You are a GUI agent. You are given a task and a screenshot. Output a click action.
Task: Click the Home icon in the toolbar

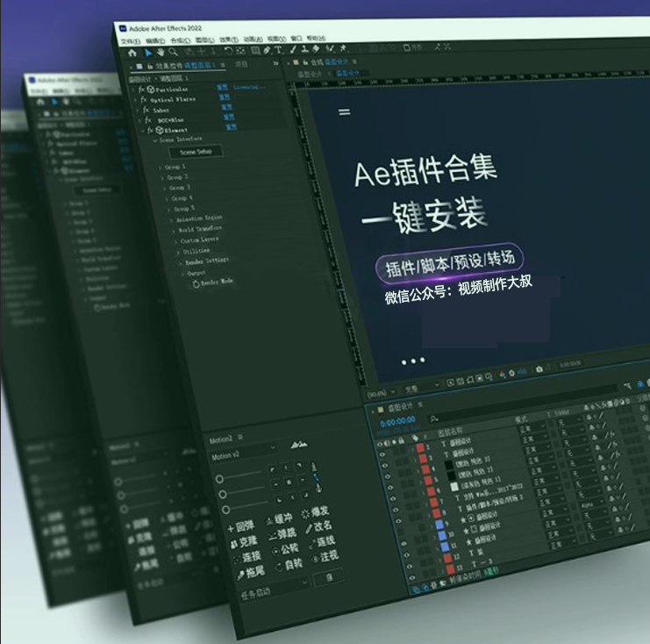click(132, 53)
